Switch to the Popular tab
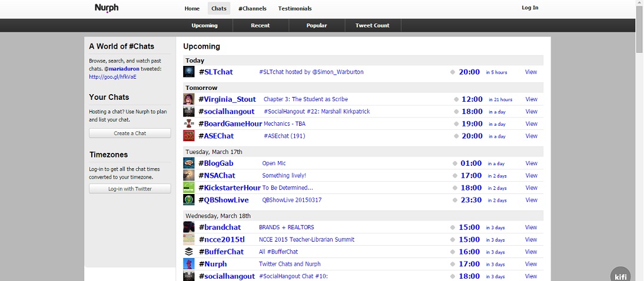The image size is (644, 281). tap(317, 25)
